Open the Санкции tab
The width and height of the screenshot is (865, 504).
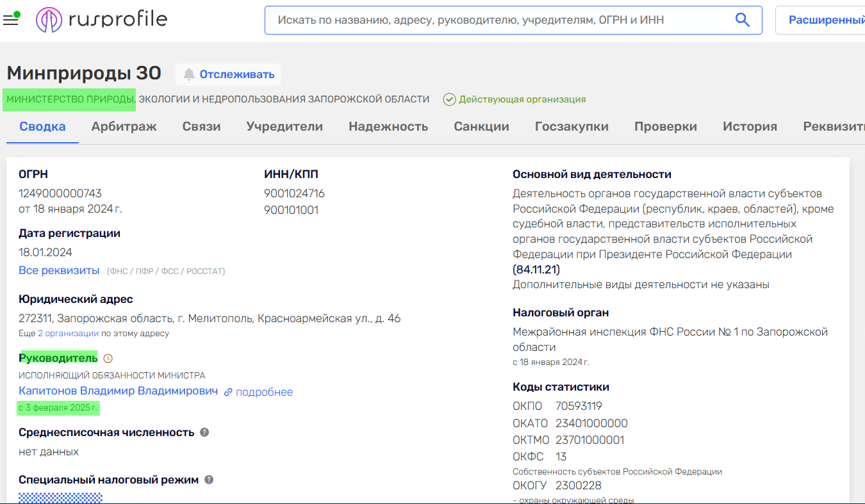(x=481, y=126)
